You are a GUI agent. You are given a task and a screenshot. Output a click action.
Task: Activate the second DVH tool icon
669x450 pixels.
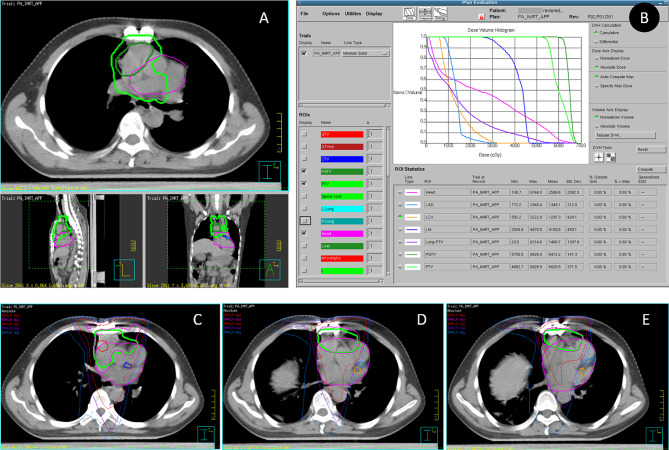(x=611, y=158)
